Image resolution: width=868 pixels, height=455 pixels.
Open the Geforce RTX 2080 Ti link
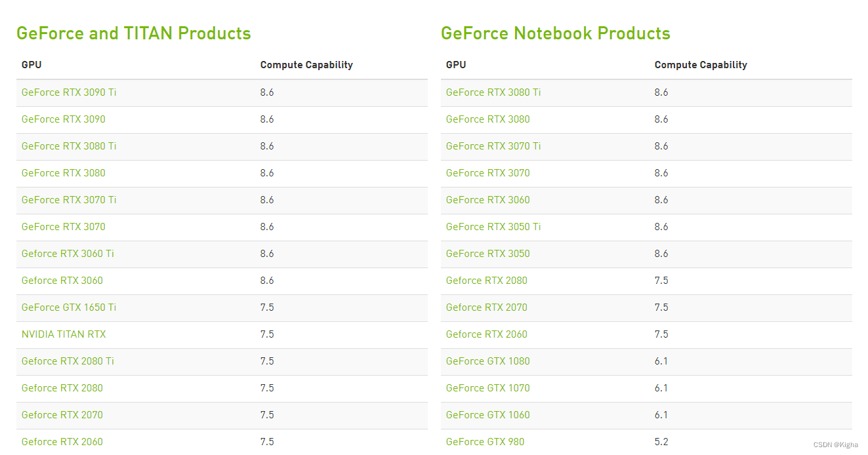(68, 361)
